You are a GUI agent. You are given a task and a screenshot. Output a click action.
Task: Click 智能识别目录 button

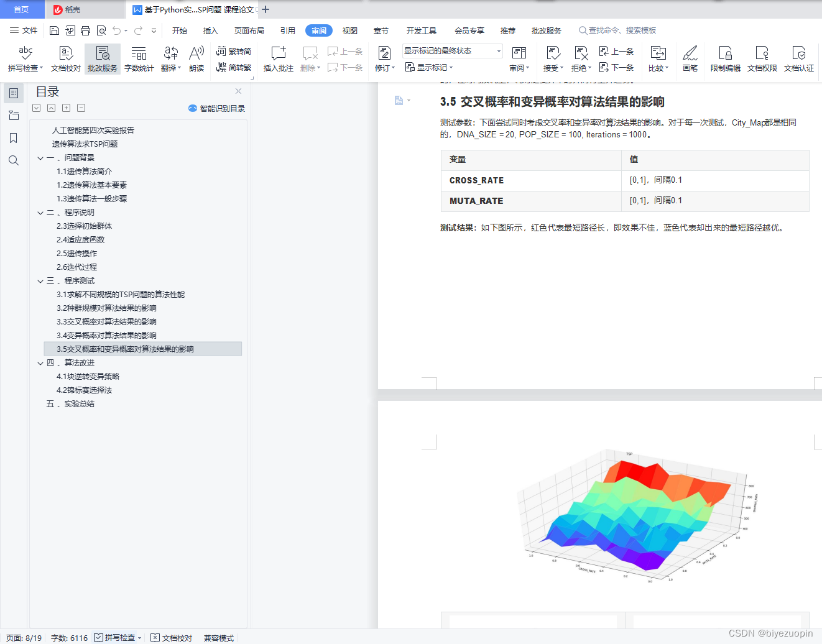[216, 108]
